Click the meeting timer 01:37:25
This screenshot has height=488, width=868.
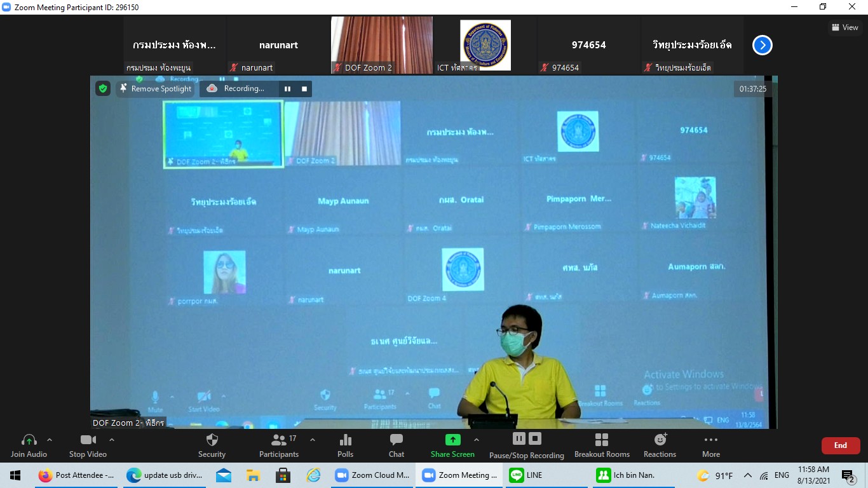(x=753, y=89)
